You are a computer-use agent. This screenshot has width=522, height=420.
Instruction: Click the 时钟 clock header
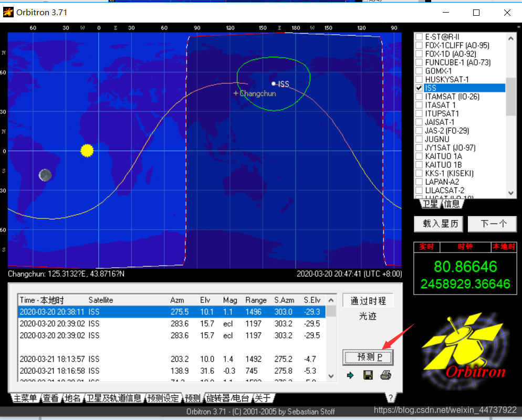pyautogui.click(x=465, y=247)
